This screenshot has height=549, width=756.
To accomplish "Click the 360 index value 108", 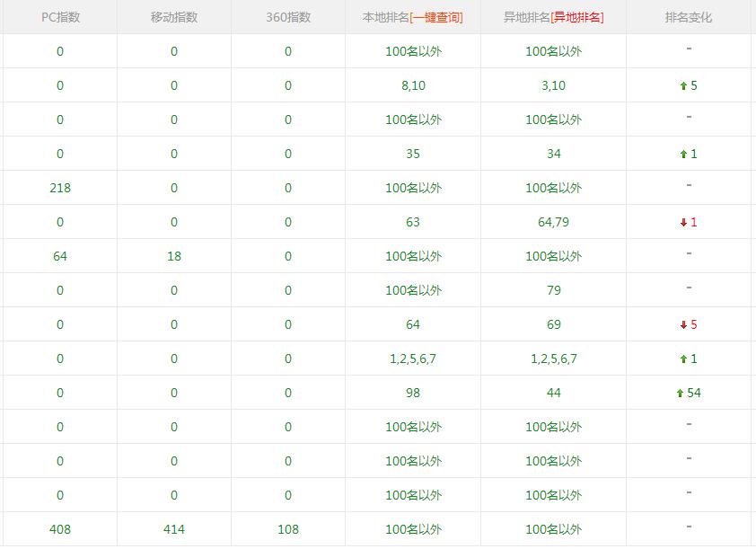I will (288, 529).
